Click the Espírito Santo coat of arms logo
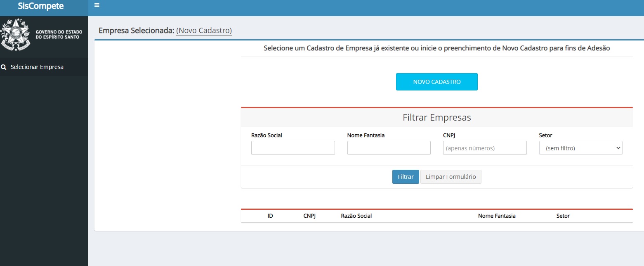The width and height of the screenshot is (644, 266). pyautogui.click(x=16, y=34)
